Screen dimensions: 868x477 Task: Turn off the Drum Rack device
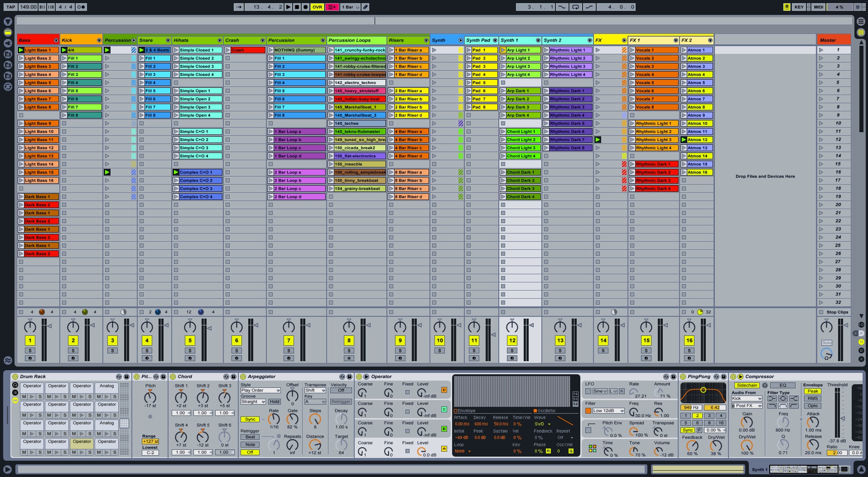[x=15, y=377]
